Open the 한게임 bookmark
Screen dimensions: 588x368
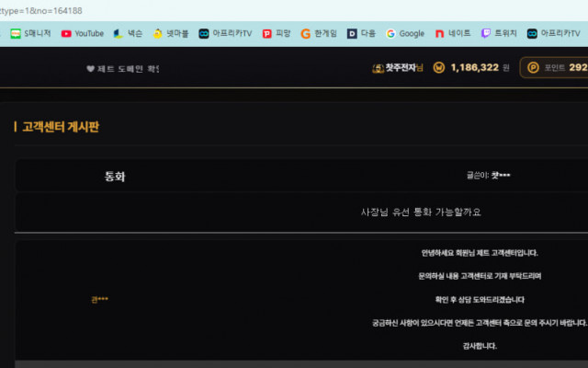319,34
